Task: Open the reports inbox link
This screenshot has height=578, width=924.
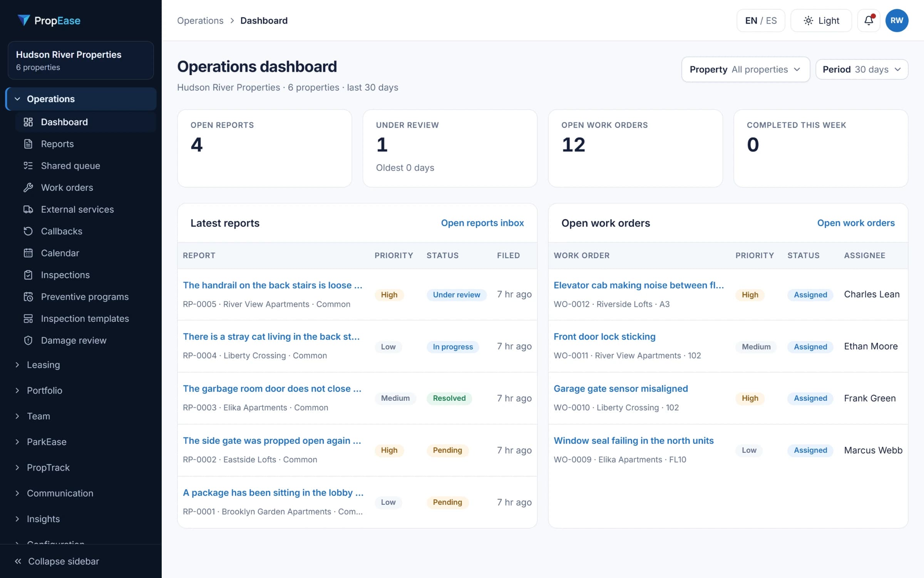Action: tap(482, 223)
